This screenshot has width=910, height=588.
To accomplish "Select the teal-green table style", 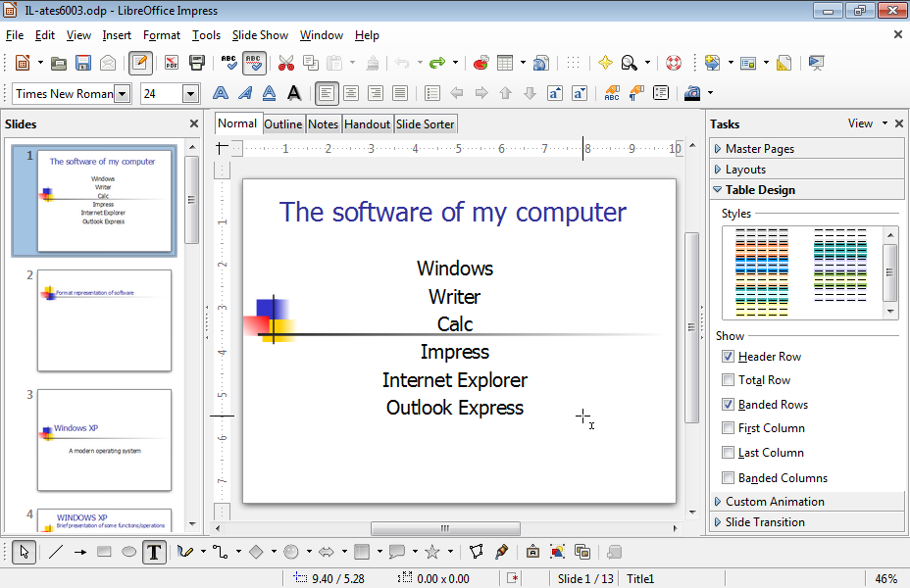I will [x=839, y=265].
